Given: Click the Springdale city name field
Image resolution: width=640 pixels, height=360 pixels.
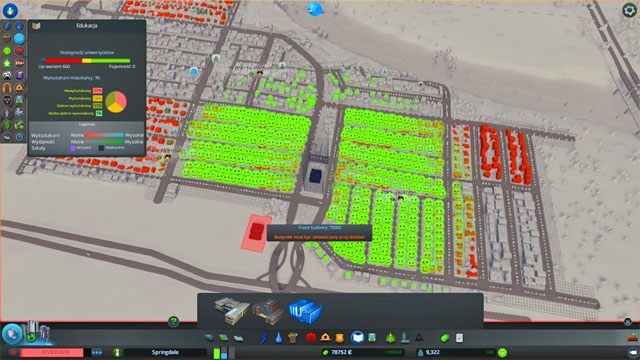Looking at the screenshot, I should 165,352.
